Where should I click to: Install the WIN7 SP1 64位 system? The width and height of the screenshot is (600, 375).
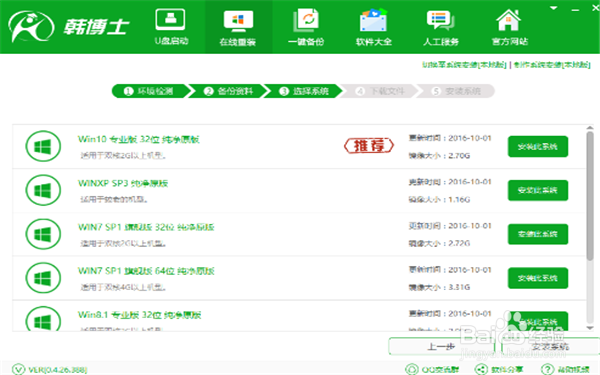tap(538, 278)
